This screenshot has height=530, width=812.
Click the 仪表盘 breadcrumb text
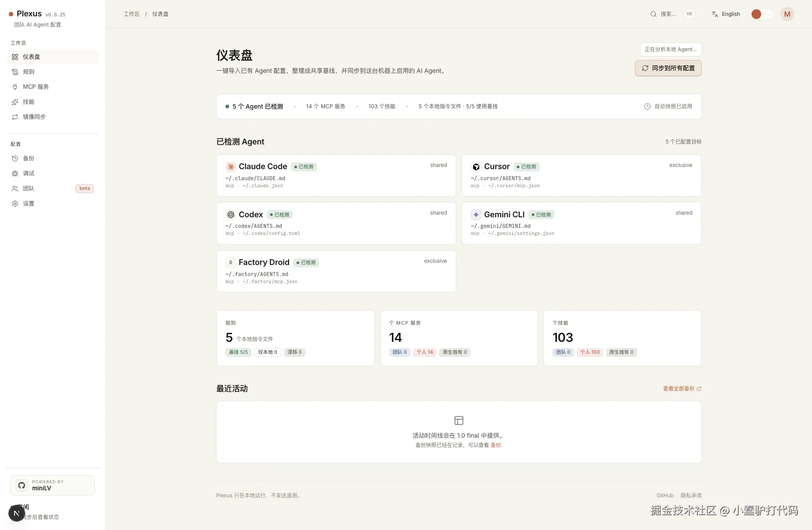click(160, 14)
